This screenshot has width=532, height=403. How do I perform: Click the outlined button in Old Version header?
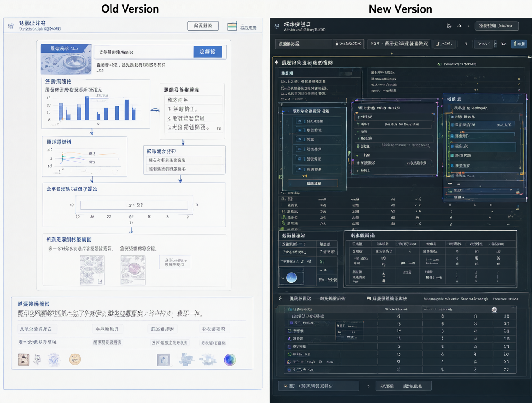point(203,26)
